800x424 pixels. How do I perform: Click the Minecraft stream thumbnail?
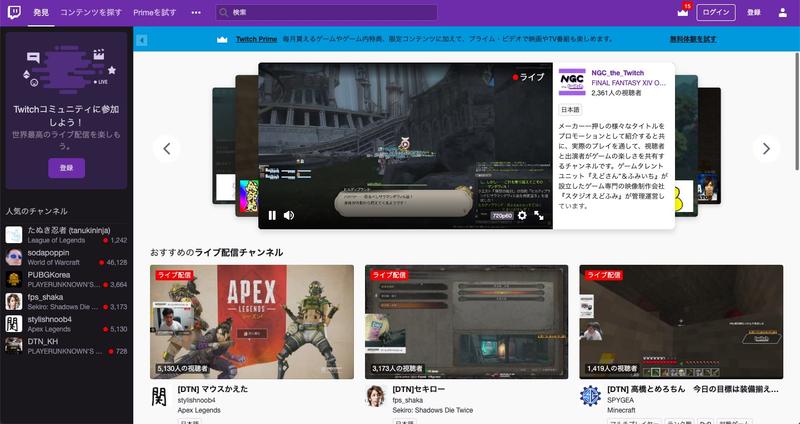(x=681, y=322)
